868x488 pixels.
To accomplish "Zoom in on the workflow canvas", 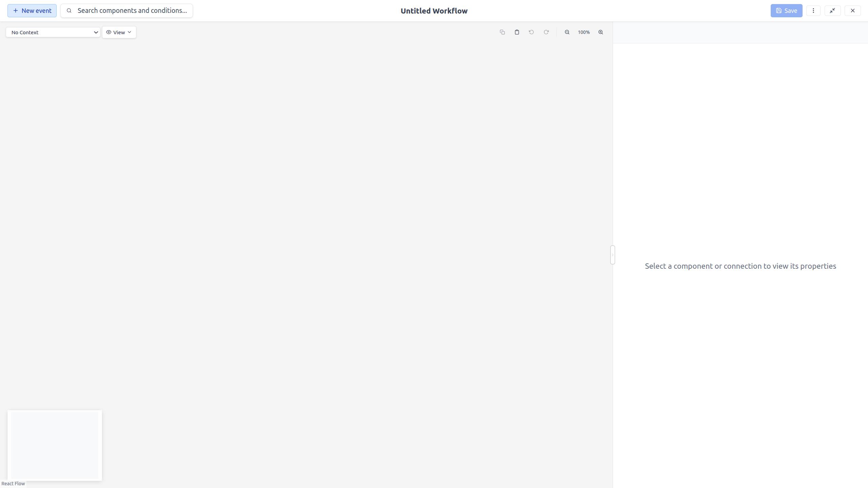I will click(600, 32).
